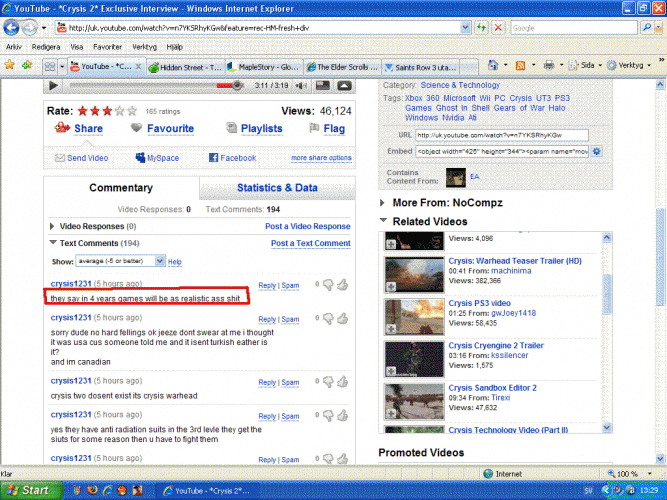
Task: Open embed customize gear icon
Action: [x=597, y=151]
